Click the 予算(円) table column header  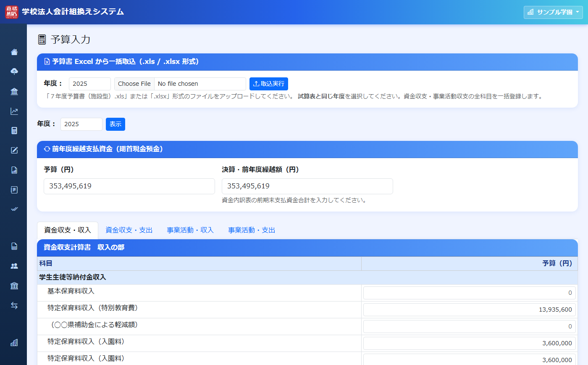[470, 264]
